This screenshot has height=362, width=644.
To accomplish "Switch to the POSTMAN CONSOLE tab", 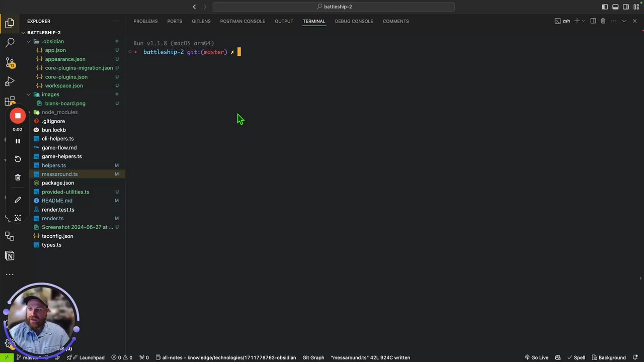I will (243, 21).
